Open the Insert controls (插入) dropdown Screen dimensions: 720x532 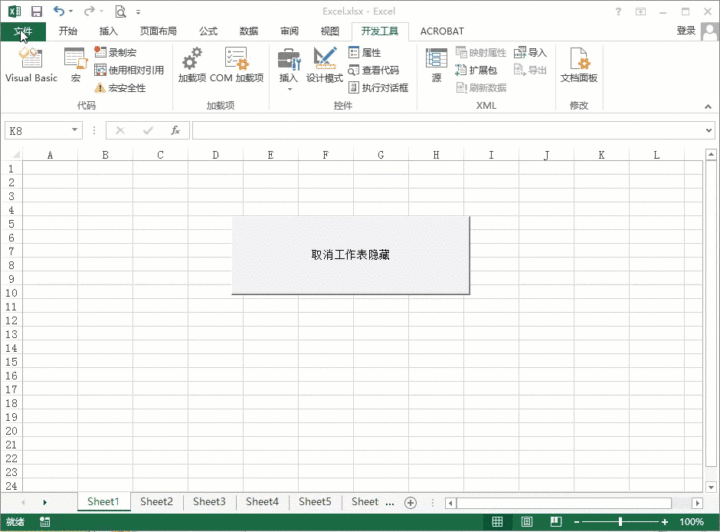(x=289, y=69)
